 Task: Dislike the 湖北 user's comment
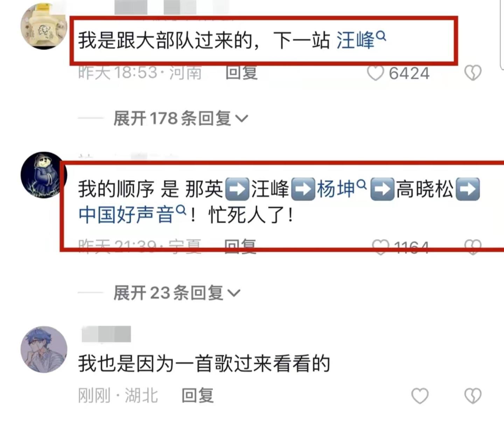click(473, 396)
